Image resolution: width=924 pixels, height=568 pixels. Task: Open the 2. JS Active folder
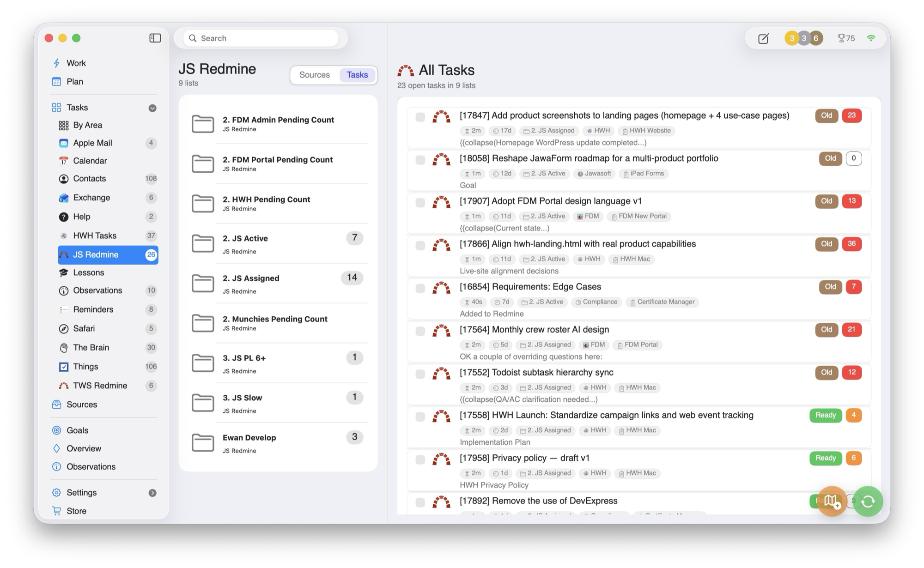pyautogui.click(x=278, y=244)
